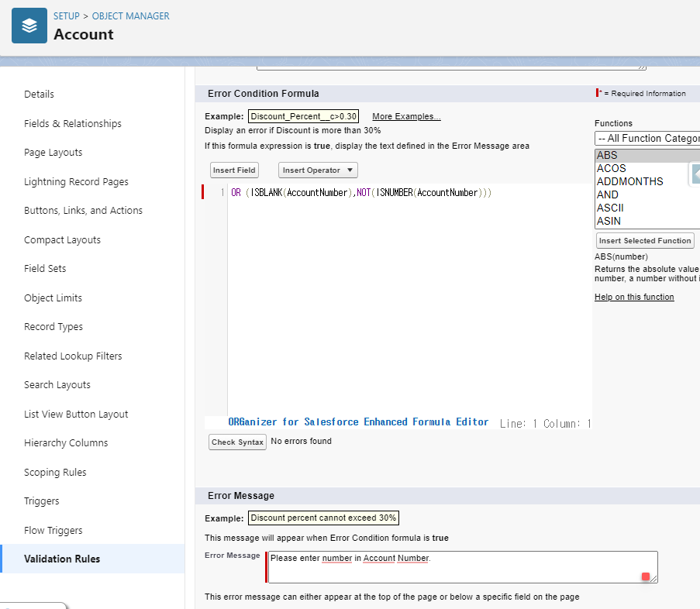
Task: Click the ISBLANK function in the formula
Action: (267, 193)
